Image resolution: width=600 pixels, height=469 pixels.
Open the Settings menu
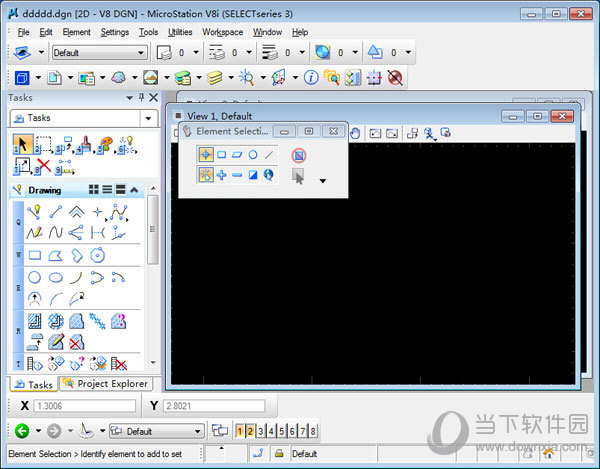(x=115, y=32)
